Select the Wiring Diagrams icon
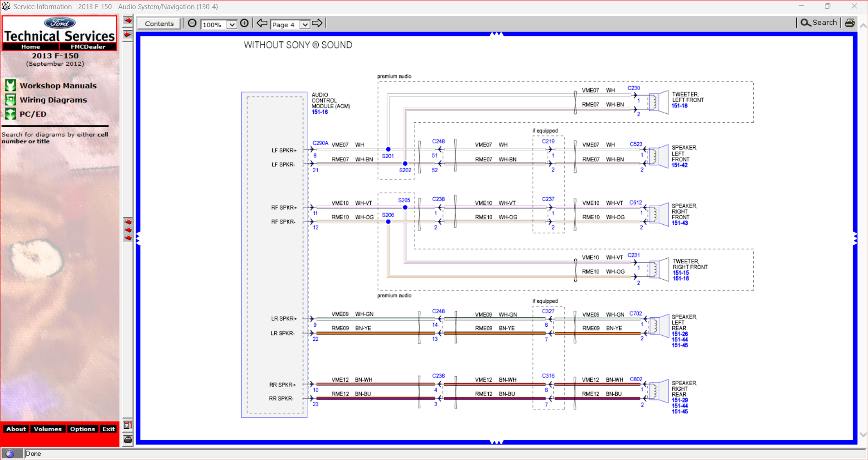 [10, 99]
